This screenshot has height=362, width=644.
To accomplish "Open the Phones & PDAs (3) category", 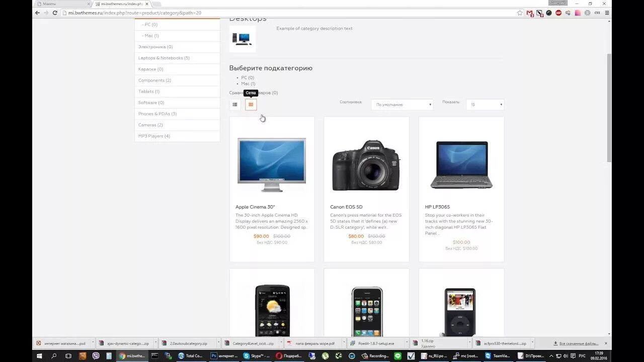I will [177, 114].
